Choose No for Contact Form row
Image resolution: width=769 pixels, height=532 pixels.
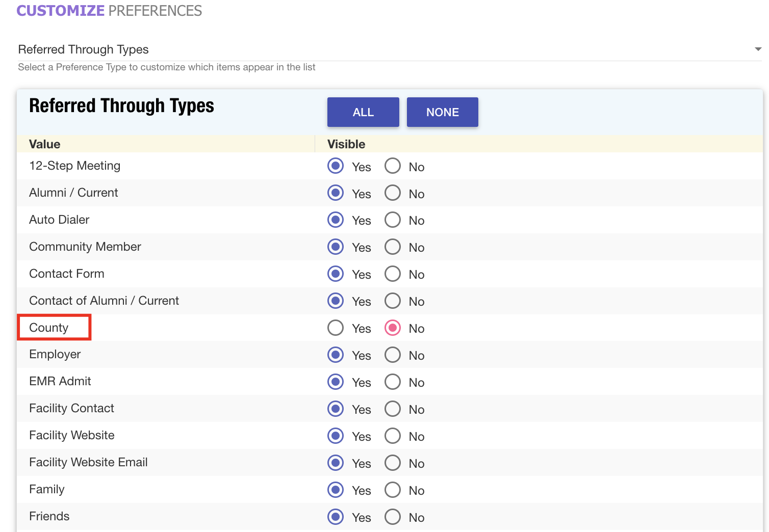click(393, 274)
